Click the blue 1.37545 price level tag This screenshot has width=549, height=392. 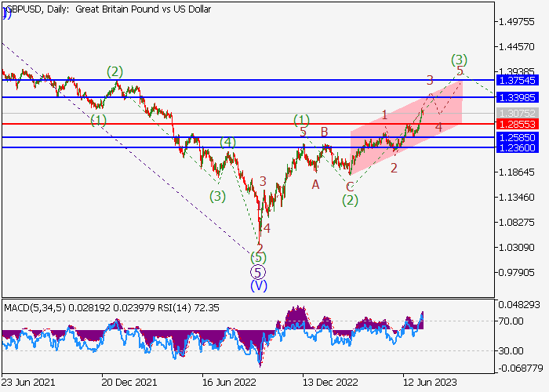tap(518, 80)
